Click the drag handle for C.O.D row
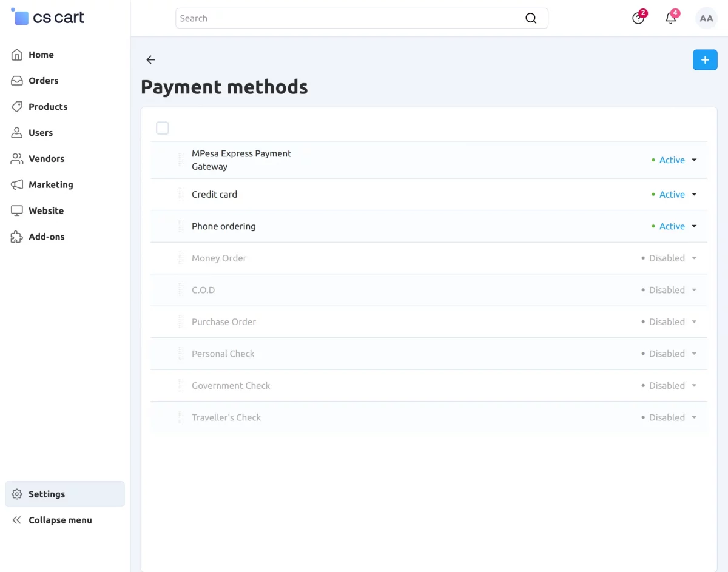This screenshot has width=728, height=572. pos(181,290)
